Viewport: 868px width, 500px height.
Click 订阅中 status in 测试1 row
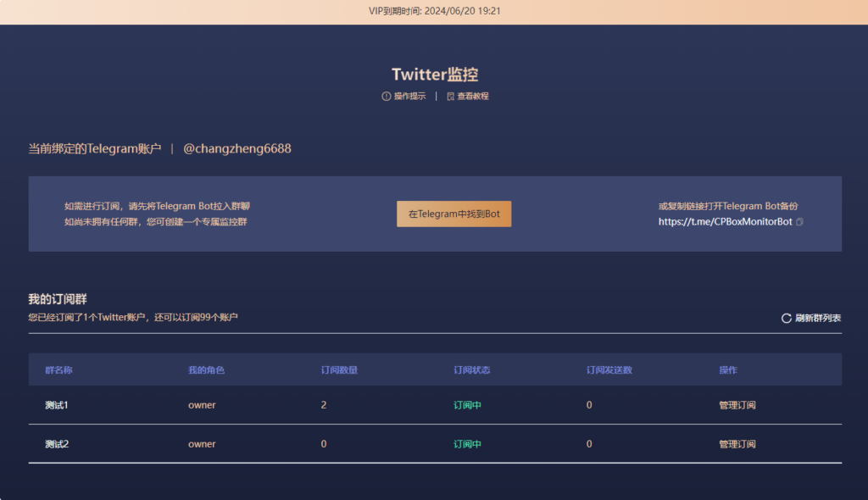click(467, 405)
